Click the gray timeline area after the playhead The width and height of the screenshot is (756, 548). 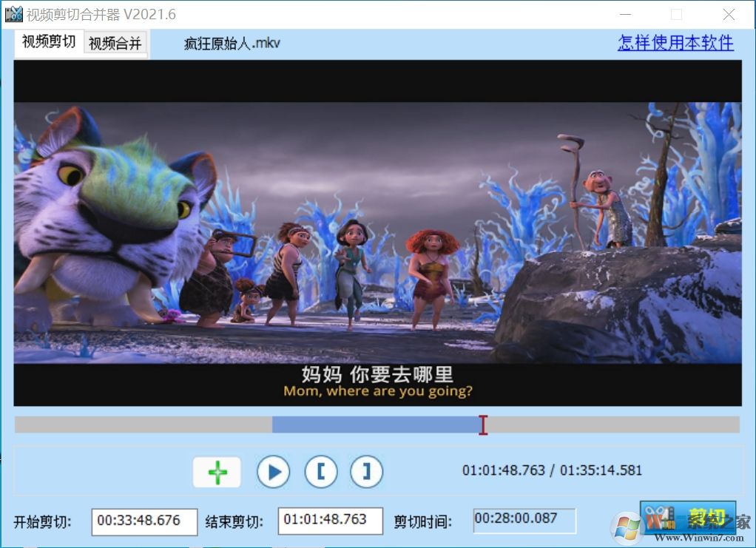[613, 424]
